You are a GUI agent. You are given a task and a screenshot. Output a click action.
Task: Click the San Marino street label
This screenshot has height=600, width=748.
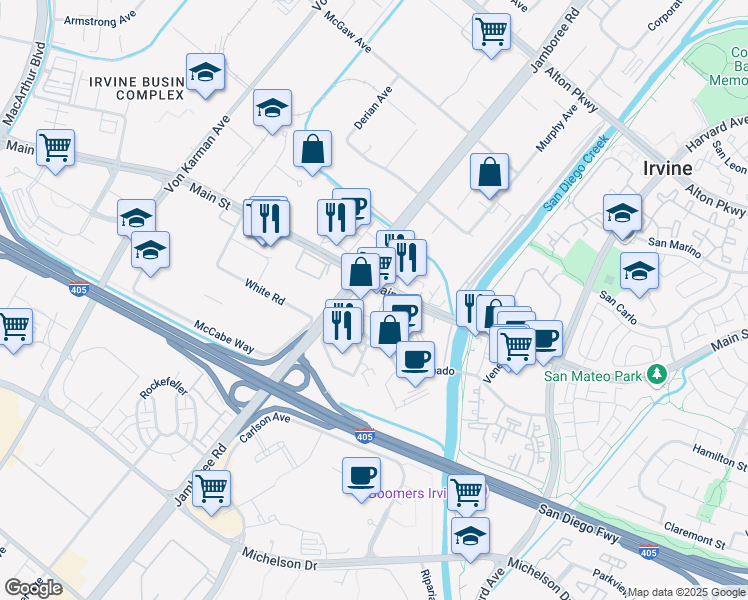pos(675,247)
